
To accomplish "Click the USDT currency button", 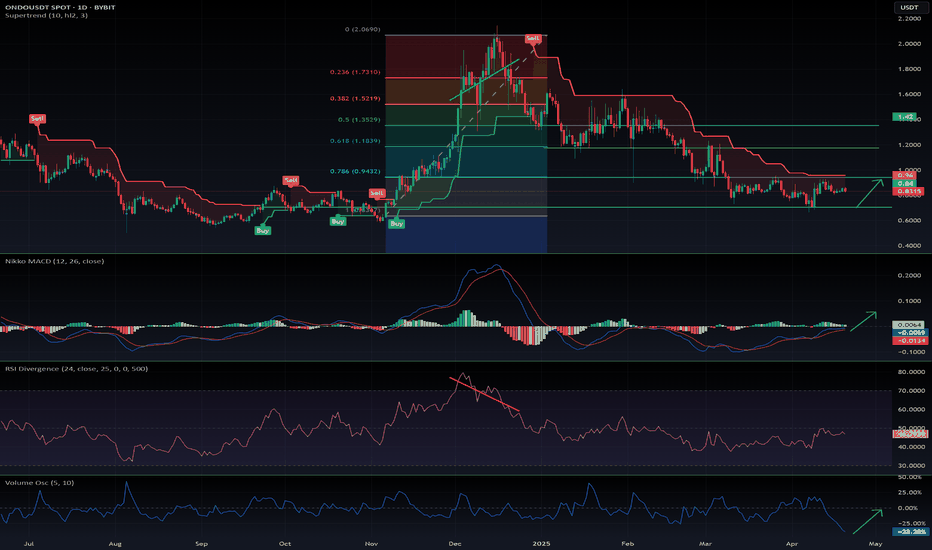I will click(x=909, y=7).
